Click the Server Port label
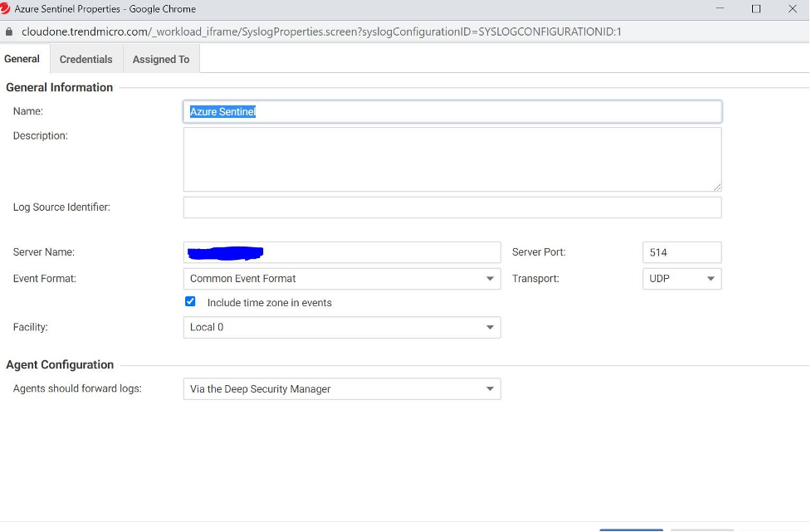Viewport: 811px width, 532px height. point(539,252)
